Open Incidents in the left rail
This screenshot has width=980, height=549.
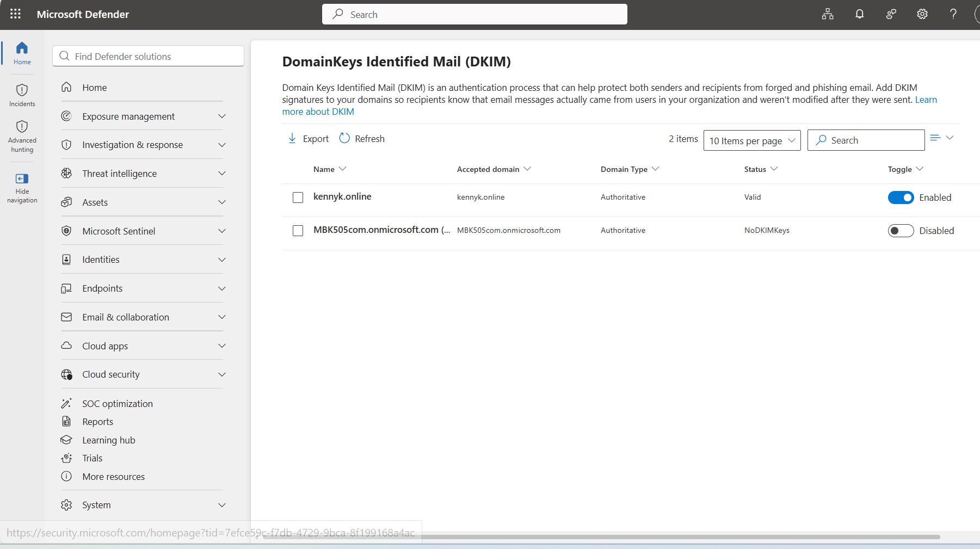point(22,95)
